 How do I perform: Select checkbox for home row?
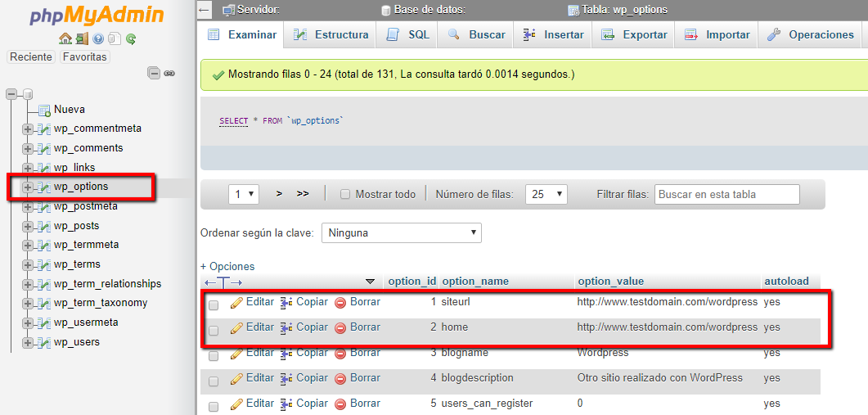[x=214, y=330]
